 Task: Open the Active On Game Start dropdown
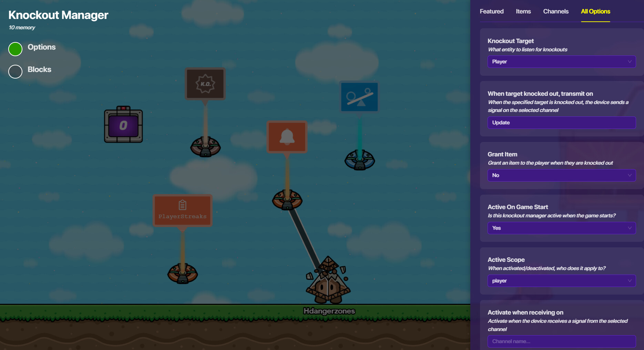pyautogui.click(x=561, y=228)
